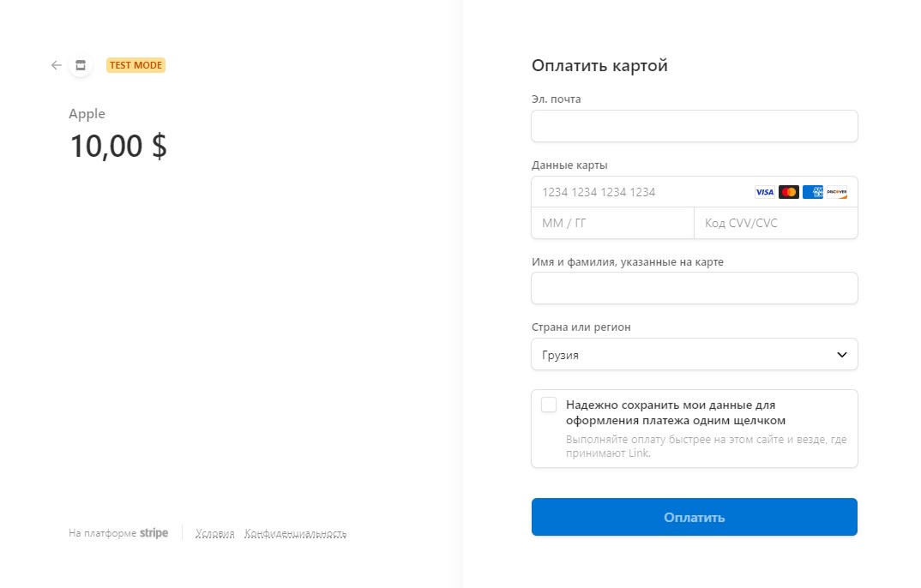Select the American Express card brand icon
The height and width of the screenshot is (588, 921).
[812, 191]
